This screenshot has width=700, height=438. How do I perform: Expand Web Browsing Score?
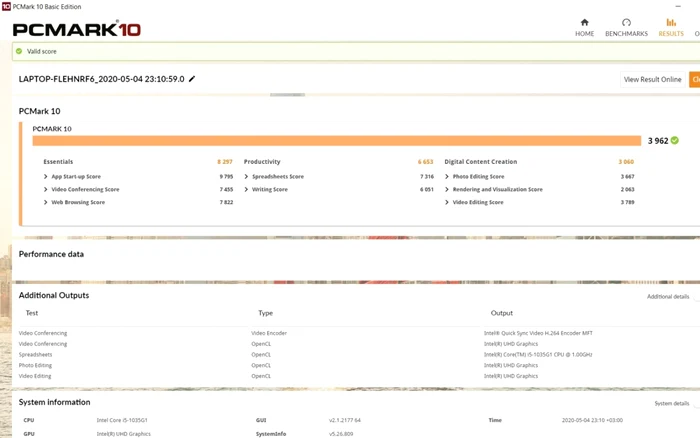[x=46, y=202]
